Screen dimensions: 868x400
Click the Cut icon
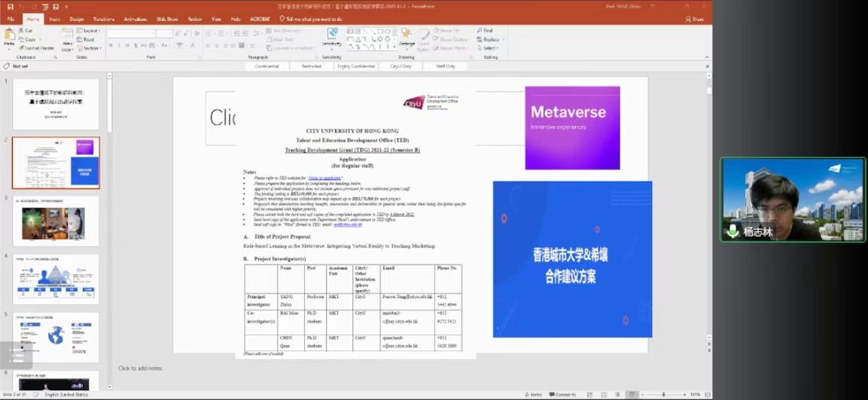pos(27,31)
